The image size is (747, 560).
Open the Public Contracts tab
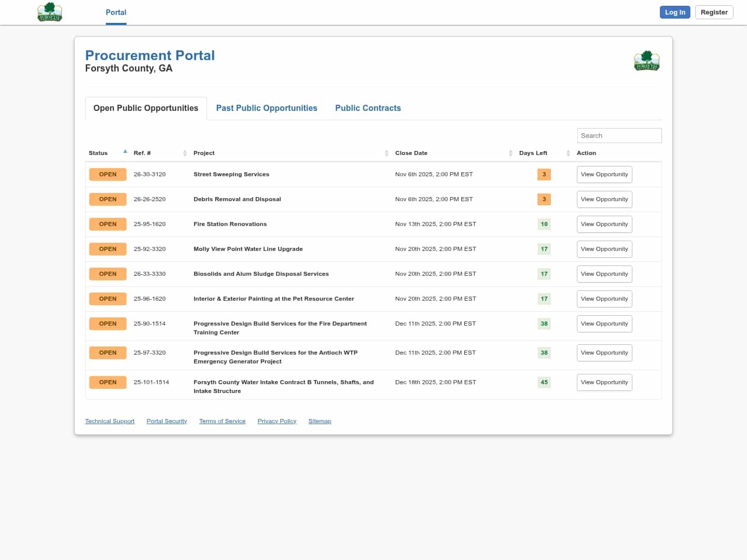point(368,108)
